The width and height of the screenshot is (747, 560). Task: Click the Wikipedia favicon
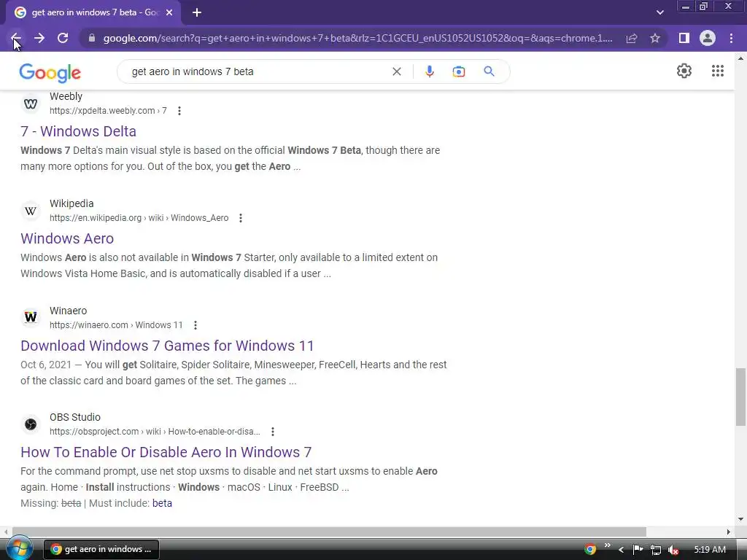click(x=31, y=211)
